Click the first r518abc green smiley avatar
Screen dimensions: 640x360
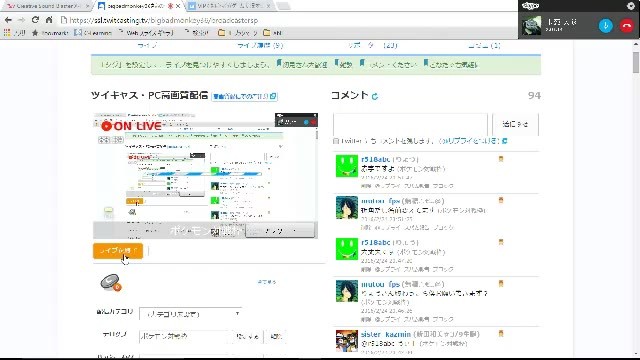click(347, 166)
